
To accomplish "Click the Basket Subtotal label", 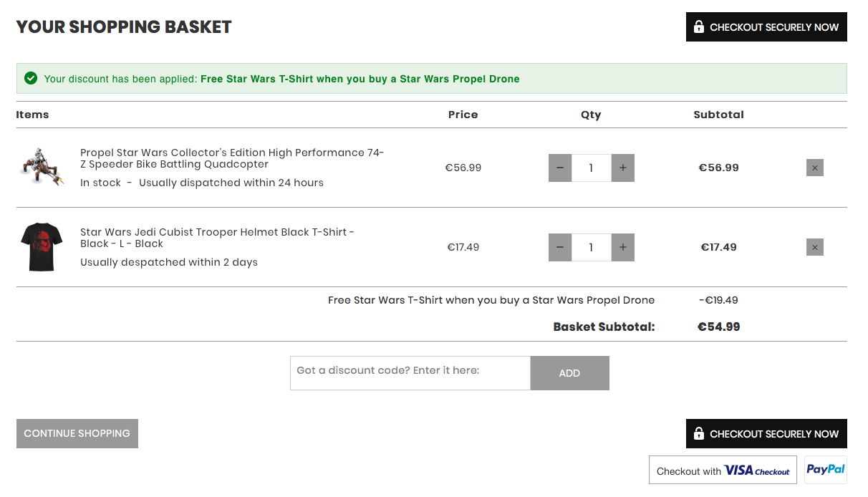I will pyautogui.click(x=604, y=327).
